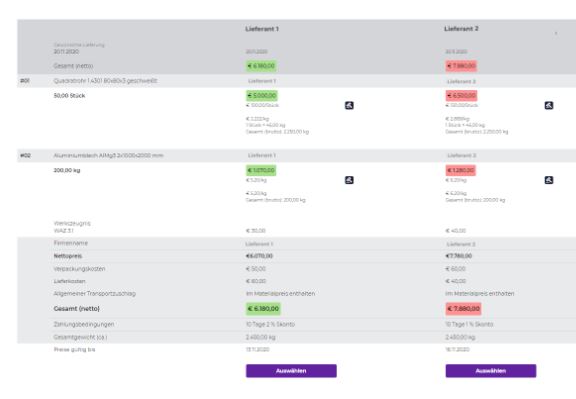The width and height of the screenshot is (576, 399).
Task: Click the award icon for Lieferant 2 Quadratrohr position
Action: pyautogui.click(x=548, y=105)
